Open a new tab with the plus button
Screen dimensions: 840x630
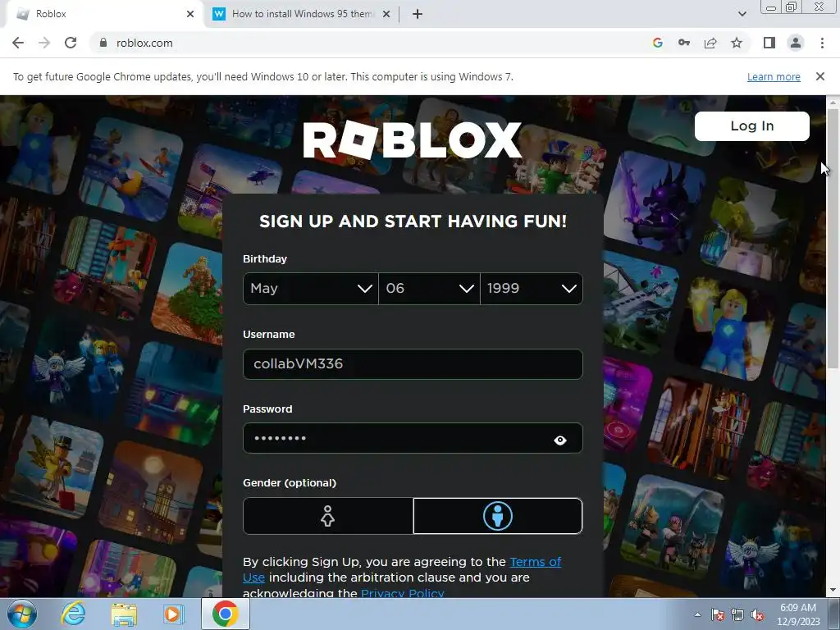pyautogui.click(x=418, y=15)
